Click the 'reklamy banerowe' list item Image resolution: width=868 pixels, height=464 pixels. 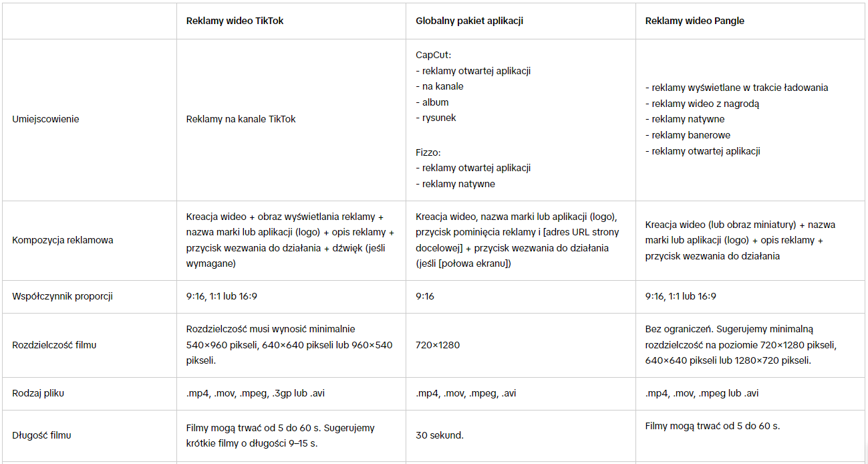tap(691, 135)
